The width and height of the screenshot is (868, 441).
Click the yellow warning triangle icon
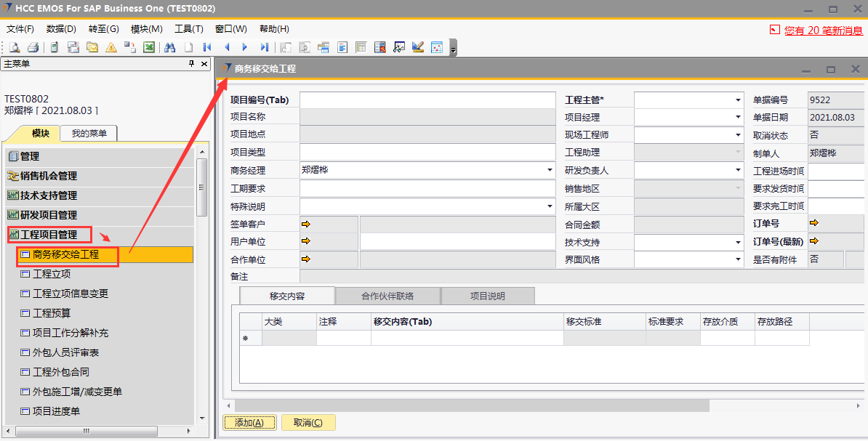tap(110, 47)
